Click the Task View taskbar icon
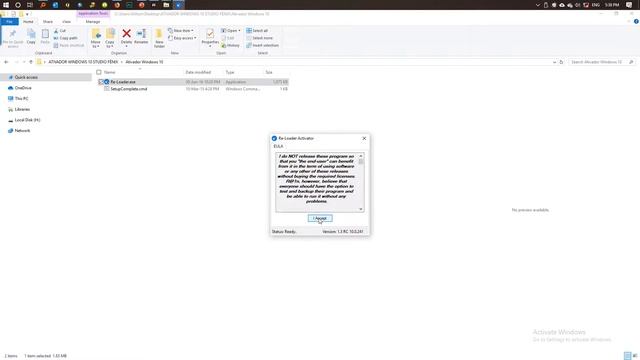 pyautogui.click(x=30, y=5)
